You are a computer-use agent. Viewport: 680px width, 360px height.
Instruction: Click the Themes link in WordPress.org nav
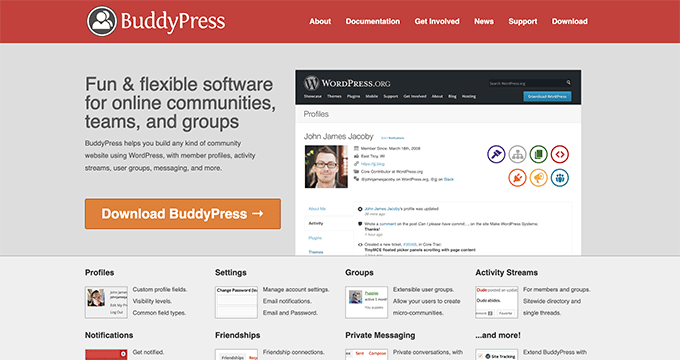pos(334,96)
